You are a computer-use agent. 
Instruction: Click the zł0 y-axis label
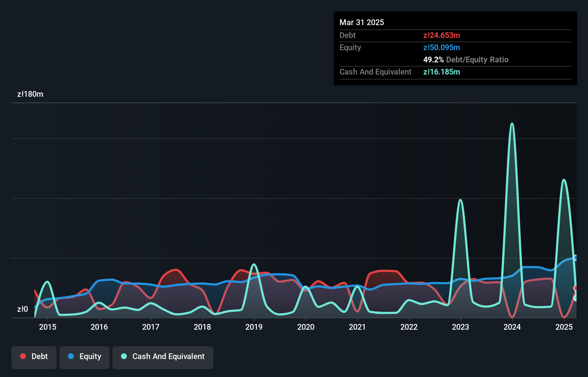click(x=23, y=309)
